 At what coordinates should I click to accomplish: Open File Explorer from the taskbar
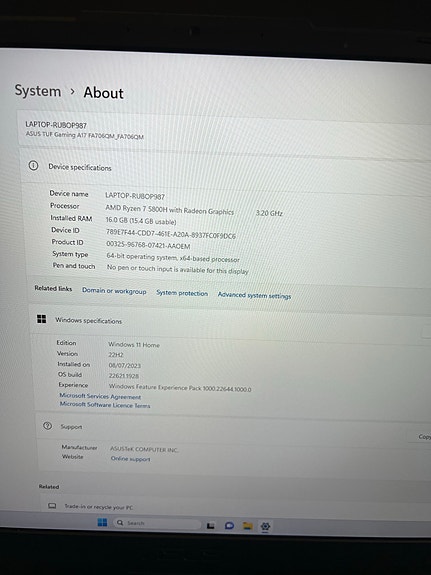tap(248, 526)
